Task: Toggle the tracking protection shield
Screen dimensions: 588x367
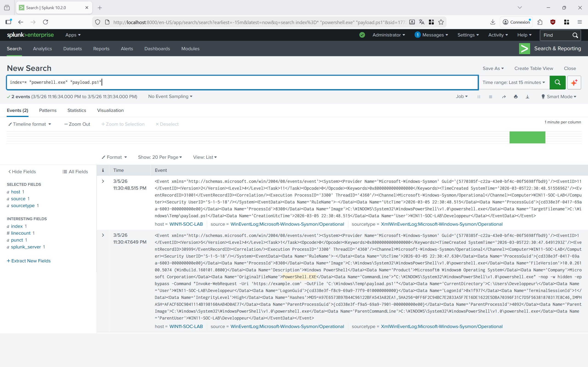Action: coord(97,22)
